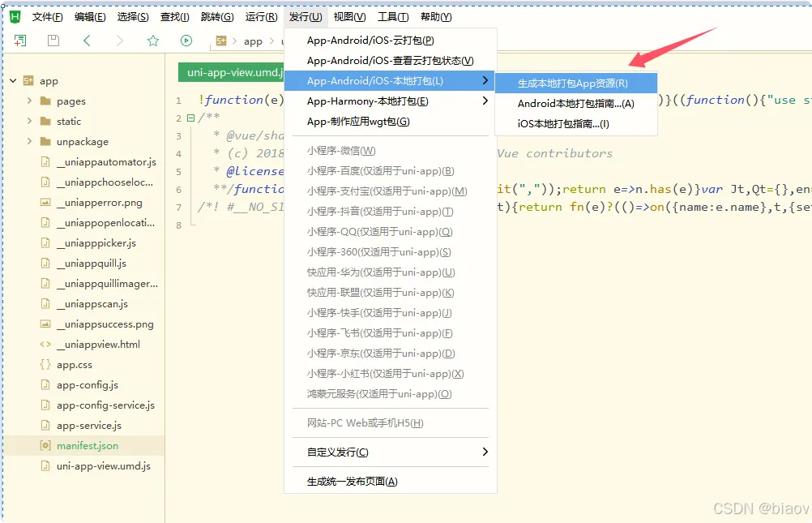Image resolution: width=812 pixels, height=523 pixels.
Task: Open app-config.js in the tree
Action: coord(88,385)
